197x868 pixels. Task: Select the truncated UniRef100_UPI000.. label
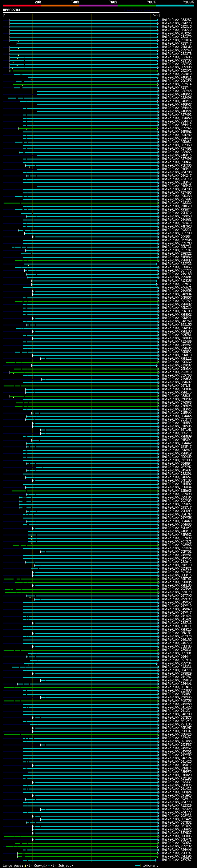(178, 741)
